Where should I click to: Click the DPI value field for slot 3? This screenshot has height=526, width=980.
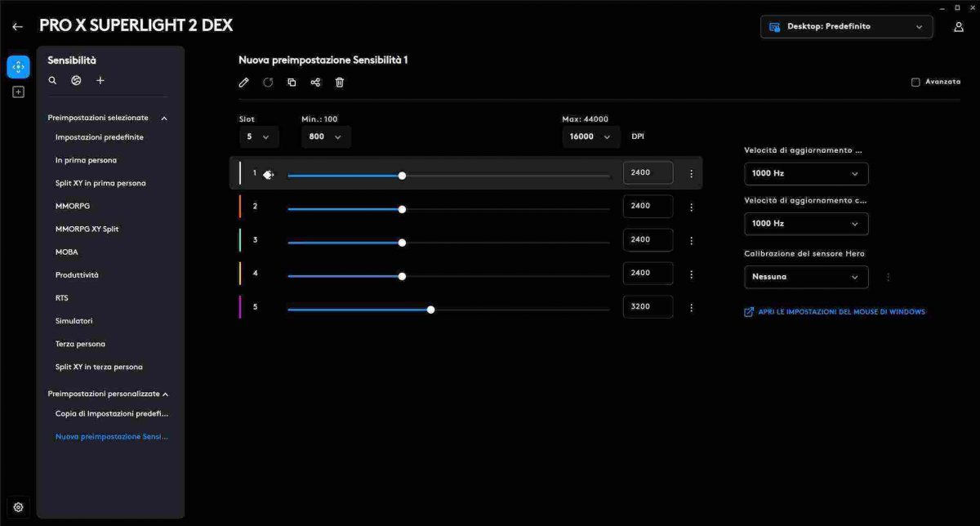648,240
